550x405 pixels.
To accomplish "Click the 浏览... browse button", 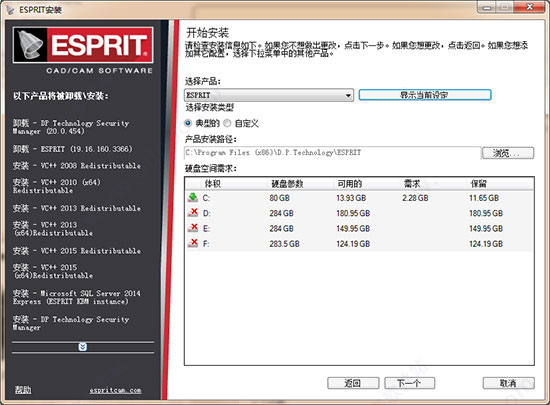I will point(508,153).
